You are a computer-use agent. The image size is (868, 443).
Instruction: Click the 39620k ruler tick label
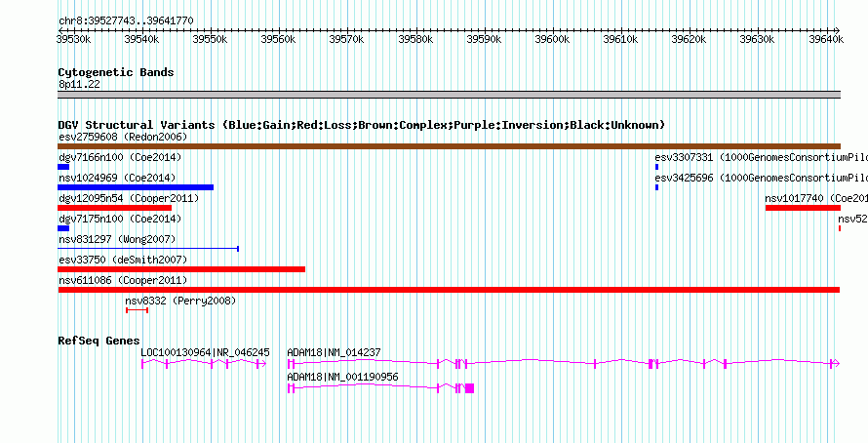click(689, 39)
